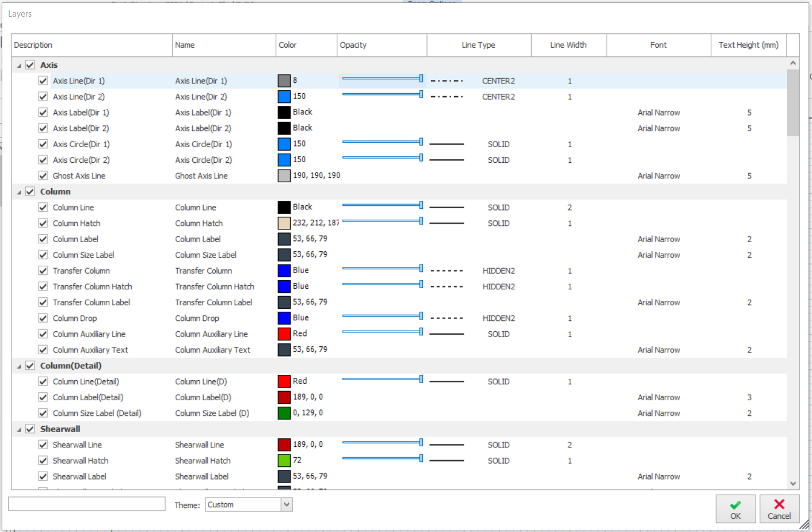Screen dimensions: 812x532
Task: Open the Shearwall Hatch green color swatch
Action: 284,461
